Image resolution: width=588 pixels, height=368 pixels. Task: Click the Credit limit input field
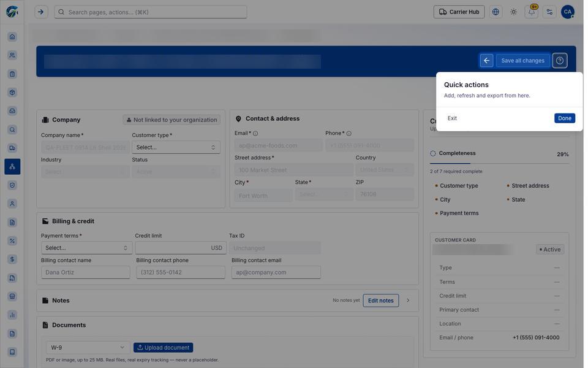point(181,248)
